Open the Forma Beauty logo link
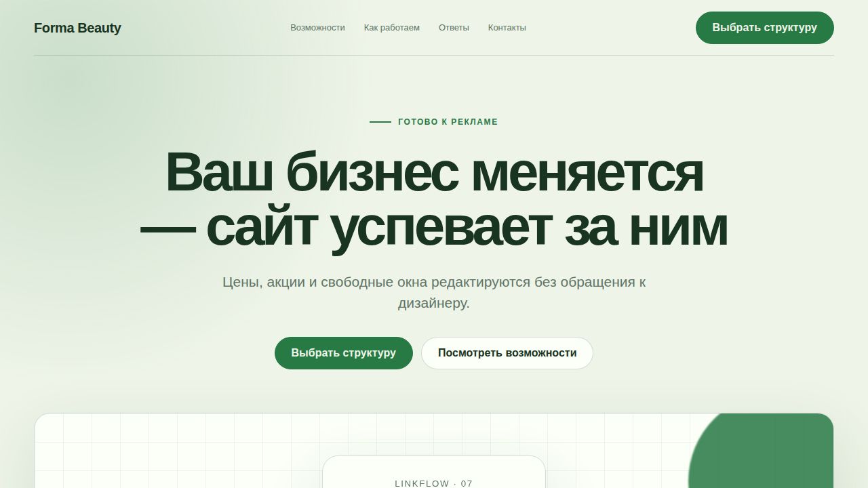Viewport: 868px width, 488px height. click(77, 28)
